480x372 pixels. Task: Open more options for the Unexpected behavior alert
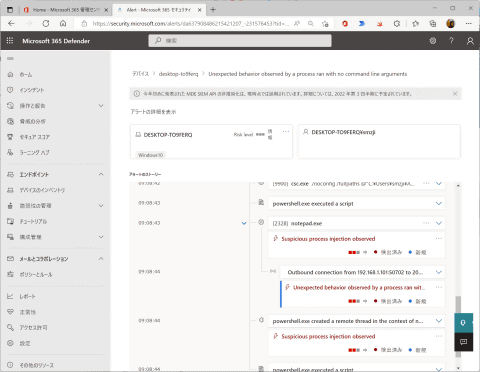point(439,287)
